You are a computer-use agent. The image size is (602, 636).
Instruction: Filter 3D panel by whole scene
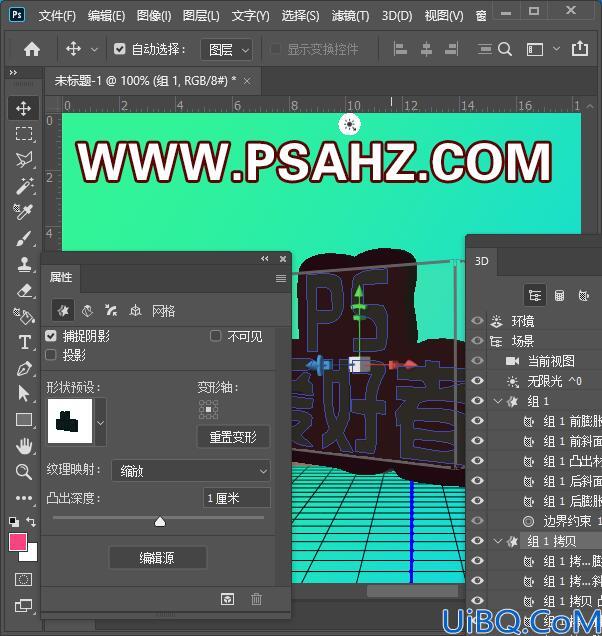(535, 295)
